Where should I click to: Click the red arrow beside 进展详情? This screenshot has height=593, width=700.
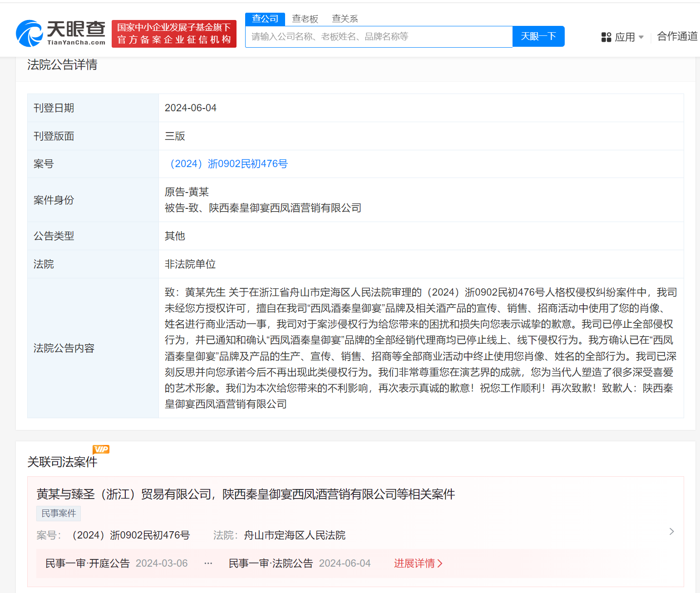point(439,563)
